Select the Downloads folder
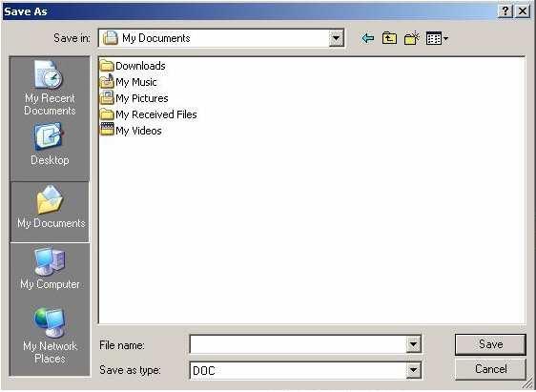536x392 pixels. click(x=133, y=66)
